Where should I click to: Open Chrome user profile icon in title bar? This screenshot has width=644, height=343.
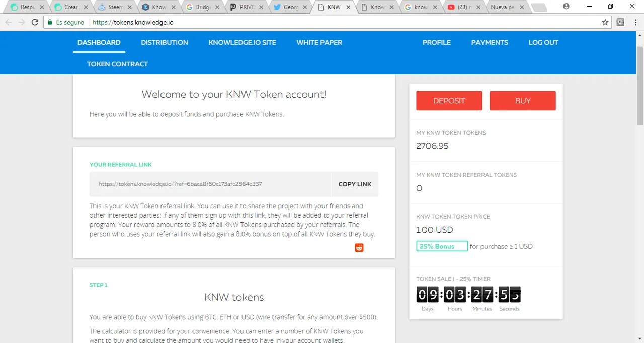tap(567, 6)
